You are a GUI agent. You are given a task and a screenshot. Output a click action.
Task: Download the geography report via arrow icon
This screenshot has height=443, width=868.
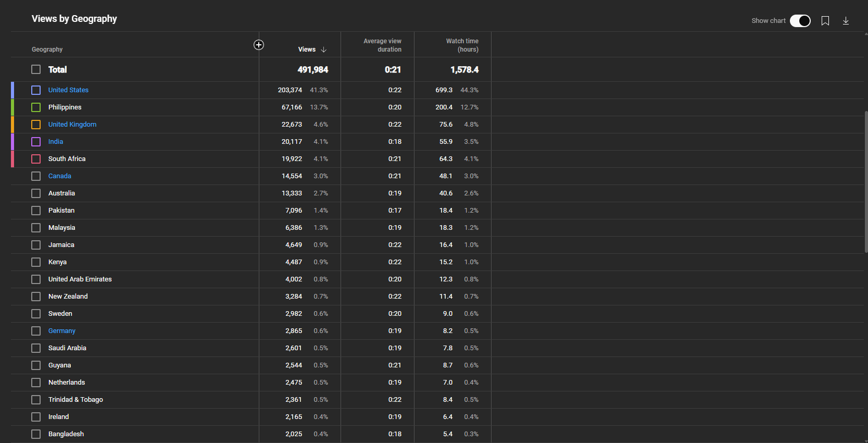click(x=846, y=21)
